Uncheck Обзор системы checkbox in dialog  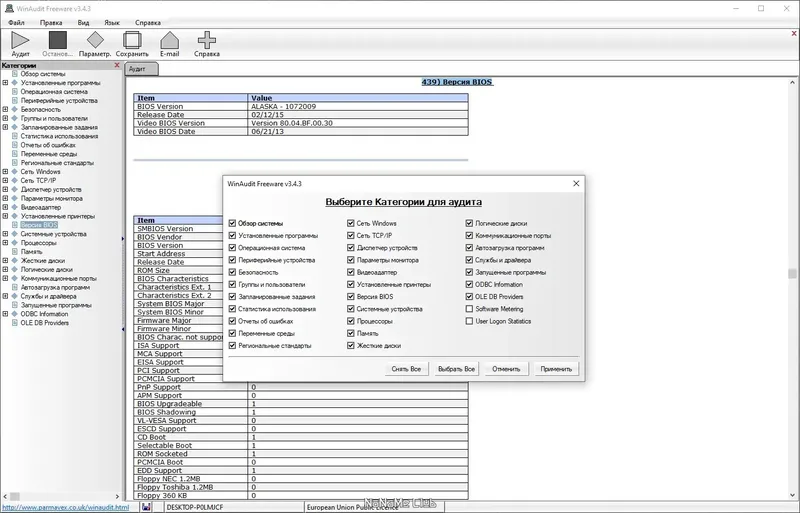coord(232,223)
